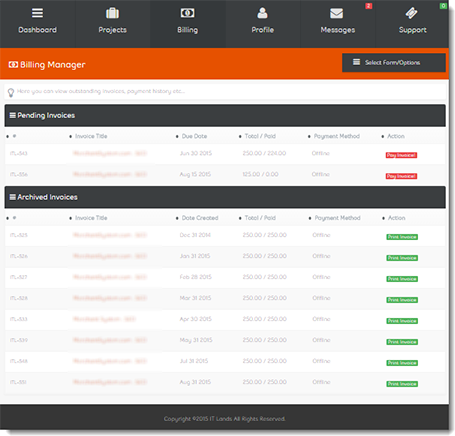Click the red Messages notification badge

click(x=368, y=6)
